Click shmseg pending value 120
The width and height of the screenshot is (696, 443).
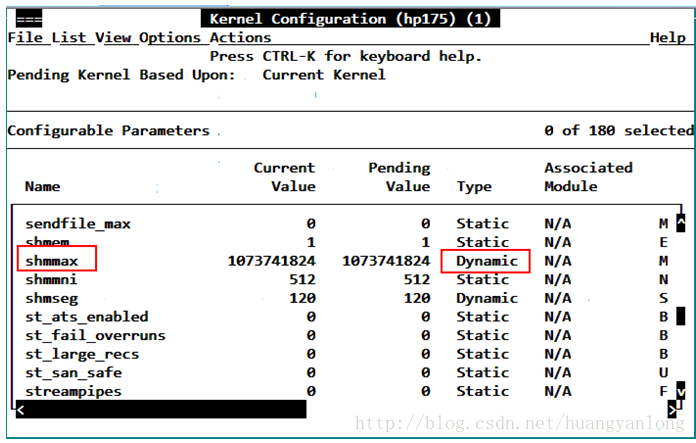417,298
